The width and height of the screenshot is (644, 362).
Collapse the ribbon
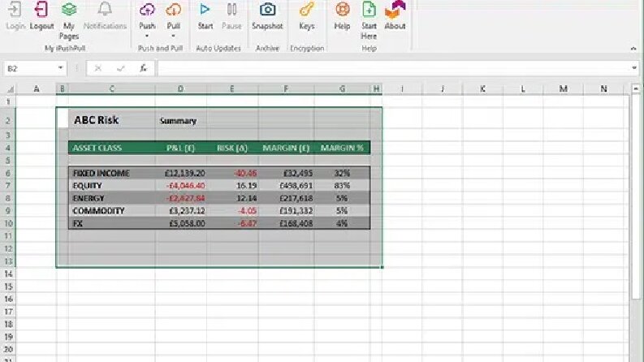coord(633,49)
